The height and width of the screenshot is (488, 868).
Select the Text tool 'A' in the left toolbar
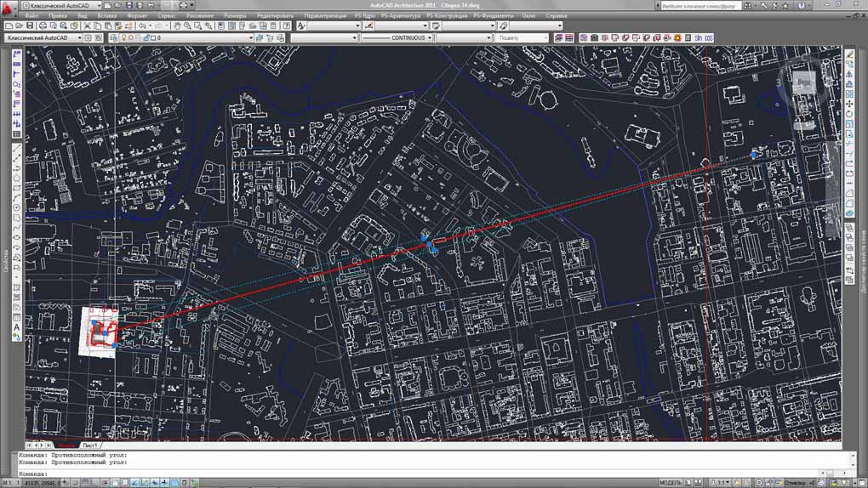coord(17,327)
